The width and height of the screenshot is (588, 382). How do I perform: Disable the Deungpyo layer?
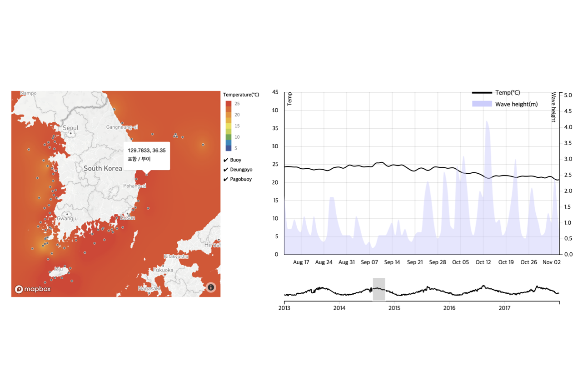(x=226, y=170)
